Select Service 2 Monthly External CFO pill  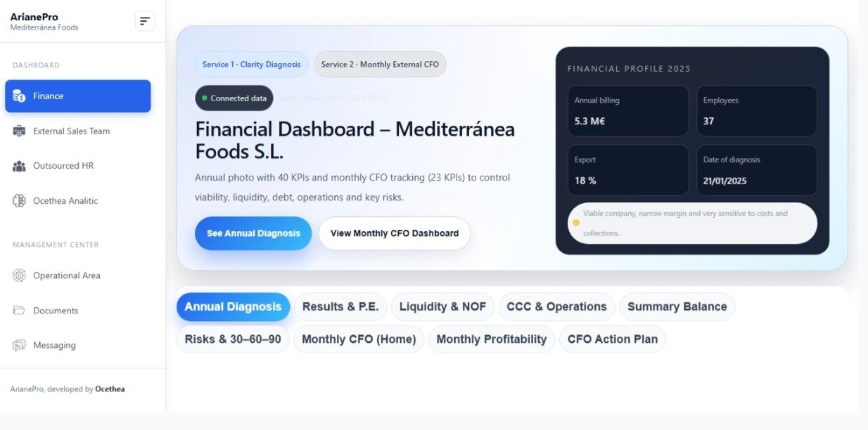click(380, 65)
